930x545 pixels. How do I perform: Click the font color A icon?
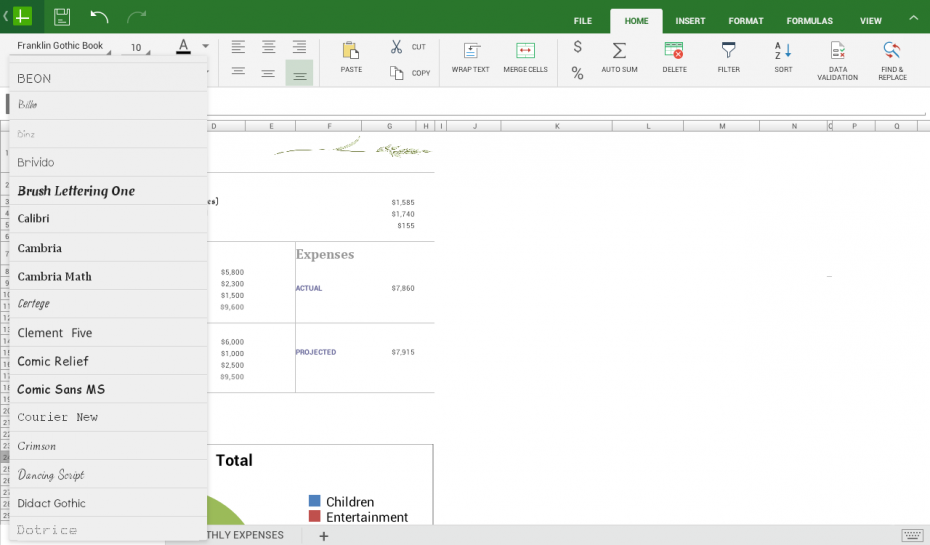tap(183, 46)
